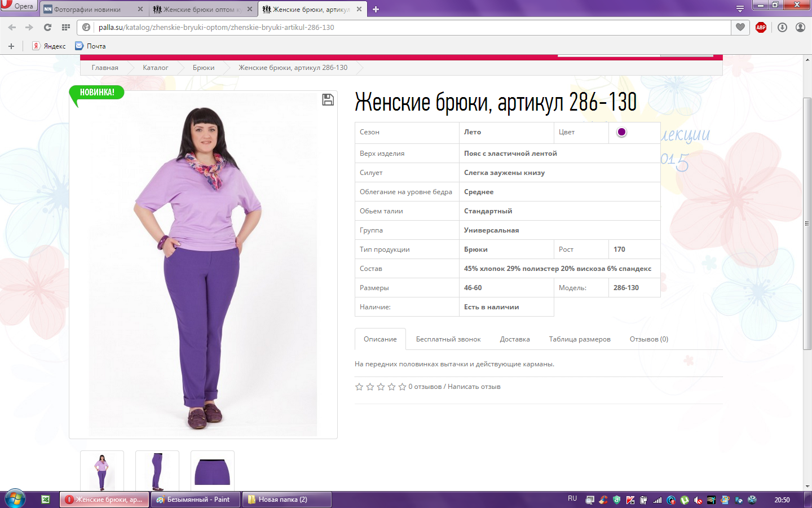
Task: Rate five stars using the last star
Action: [402, 387]
